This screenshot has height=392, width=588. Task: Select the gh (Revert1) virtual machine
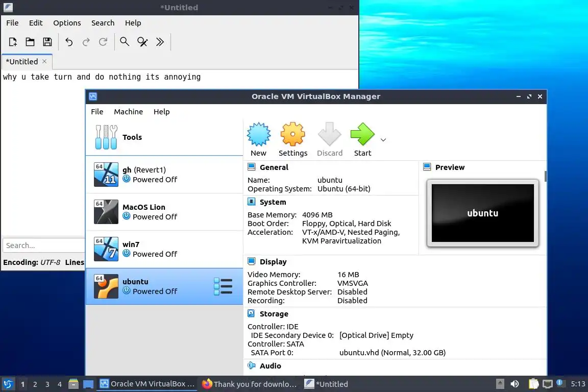point(164,175)
